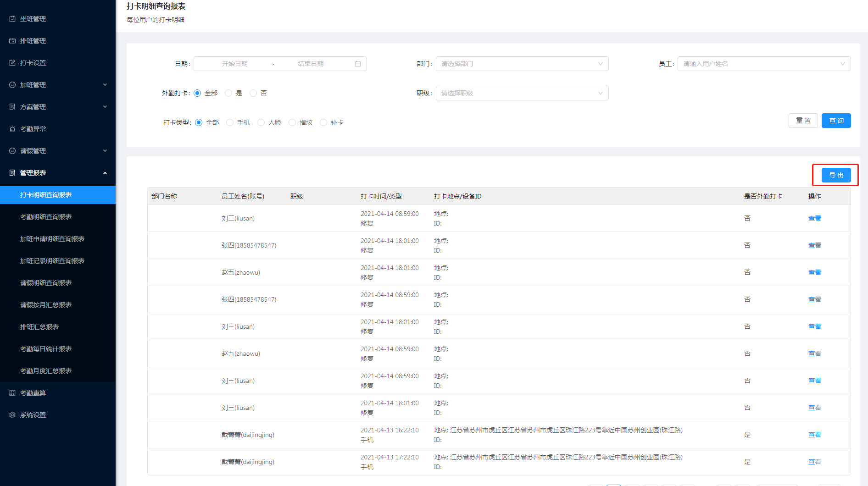The width and height of the screenshot is (868, 486).
Task: Open 考勤明细查询报表 menu item
Action: (58, 217)
